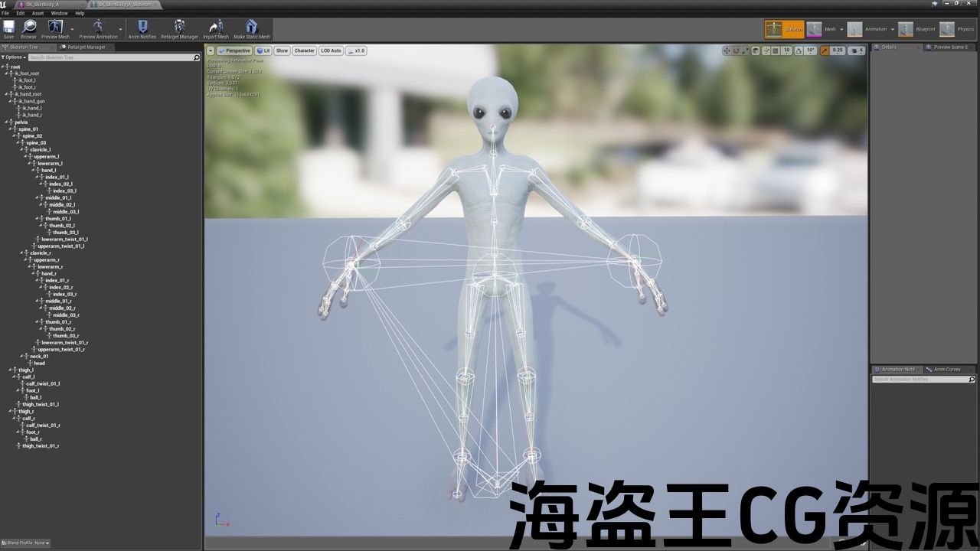Click the Save toolbar icon
The width and height of the screenshot is (980, 551).
coord(8,28)
